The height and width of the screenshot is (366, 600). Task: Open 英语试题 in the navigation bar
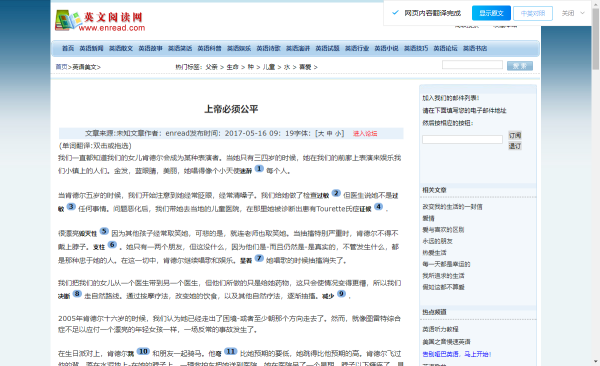[x=327, y=48]
